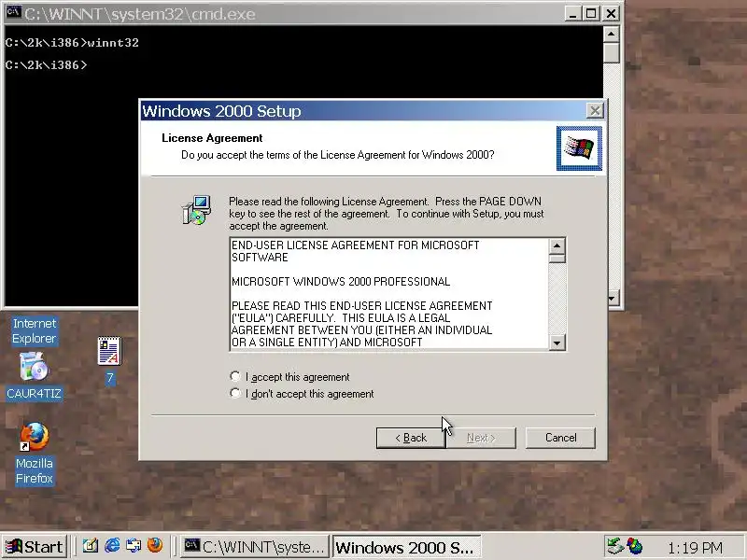Image resolution: width=747 pixels, height=560 pixels.
Task: Select 'I accept this agreement' option
Action: tap(290, 377)
